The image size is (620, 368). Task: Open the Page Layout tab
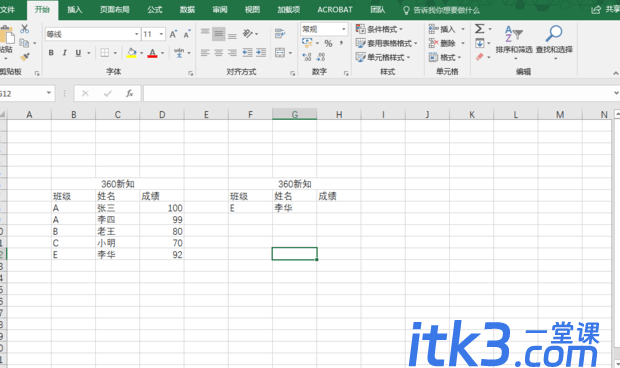pyautogui.click(x=115, y=9)
